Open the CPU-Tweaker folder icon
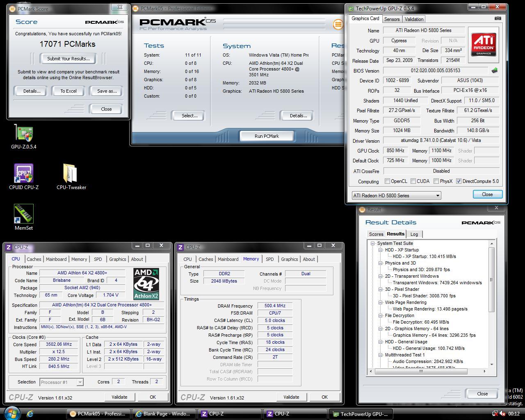This screenshot has height=420, width=525. 71,177
